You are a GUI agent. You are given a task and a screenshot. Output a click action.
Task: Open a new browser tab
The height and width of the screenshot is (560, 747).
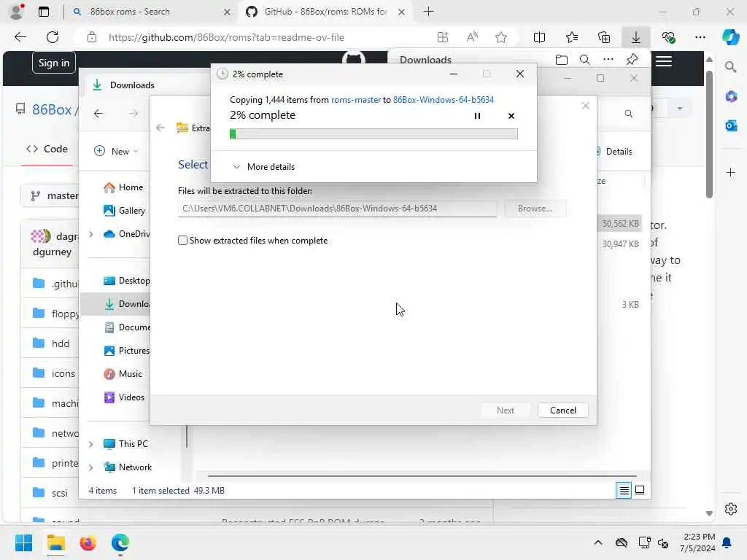[x=428, y=12]
